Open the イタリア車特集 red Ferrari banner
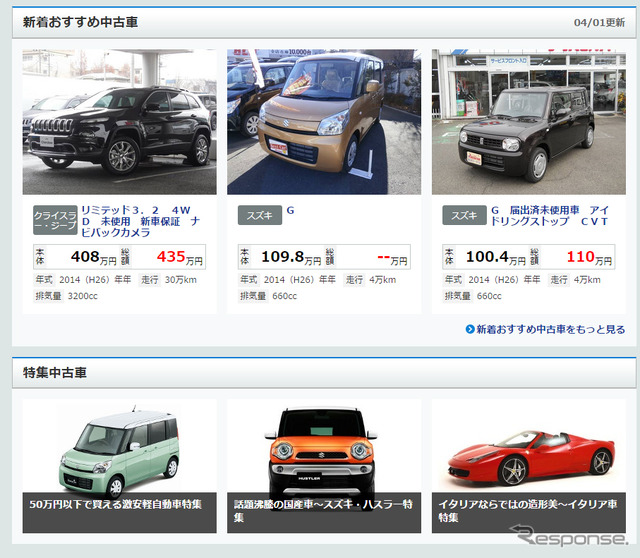The height and width of the screenshot is (558, 640). point(529,466)
